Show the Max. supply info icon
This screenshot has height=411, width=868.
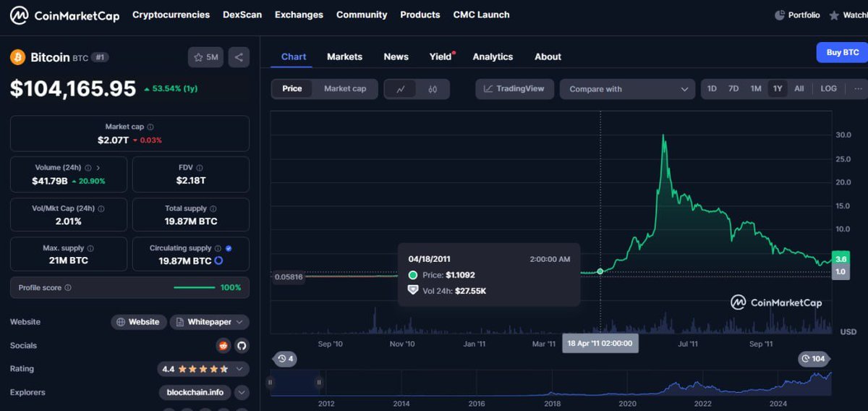90,248
